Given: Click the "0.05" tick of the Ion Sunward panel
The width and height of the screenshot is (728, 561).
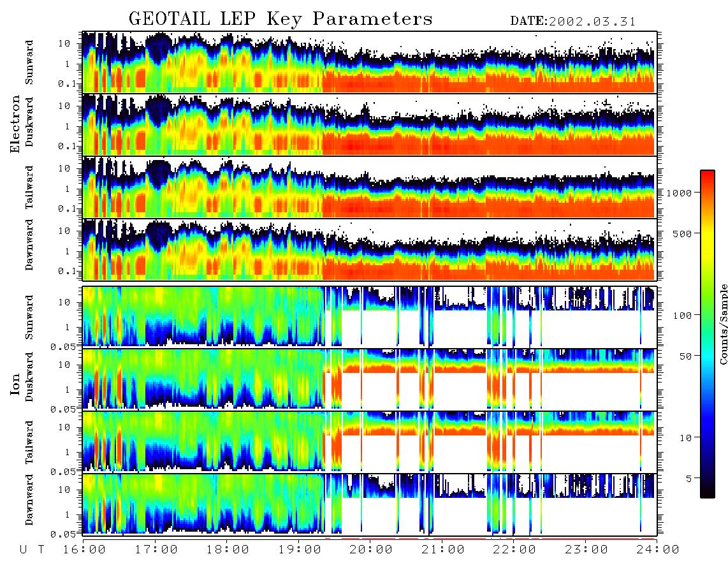Looking at the screenshot, I should pyautogui.click(x=63, y=346).
